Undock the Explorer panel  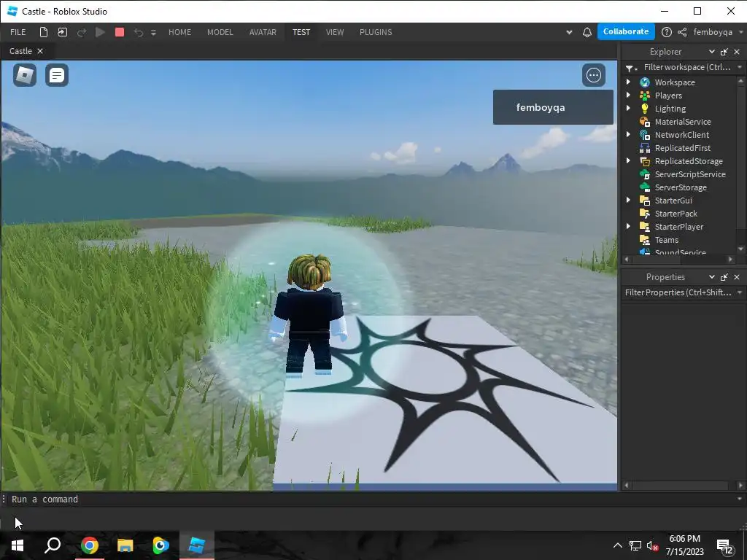tap(724, 52)
